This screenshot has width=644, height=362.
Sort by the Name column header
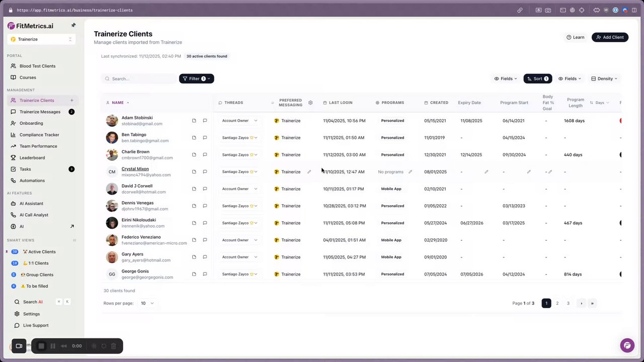(118, 103)
